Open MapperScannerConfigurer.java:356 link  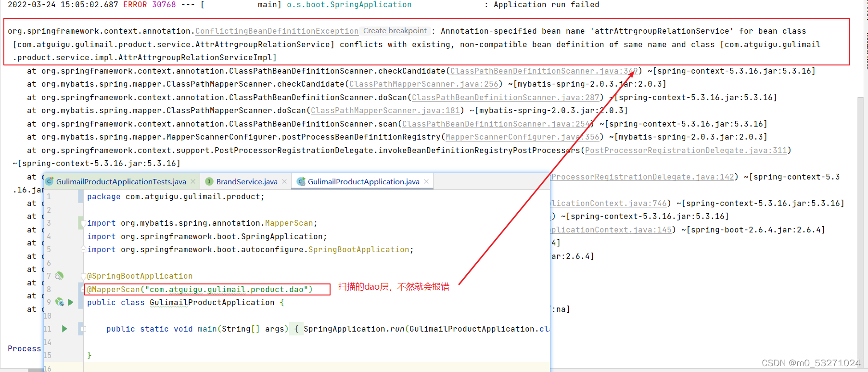pyautogui.click(x=522, y=137)
